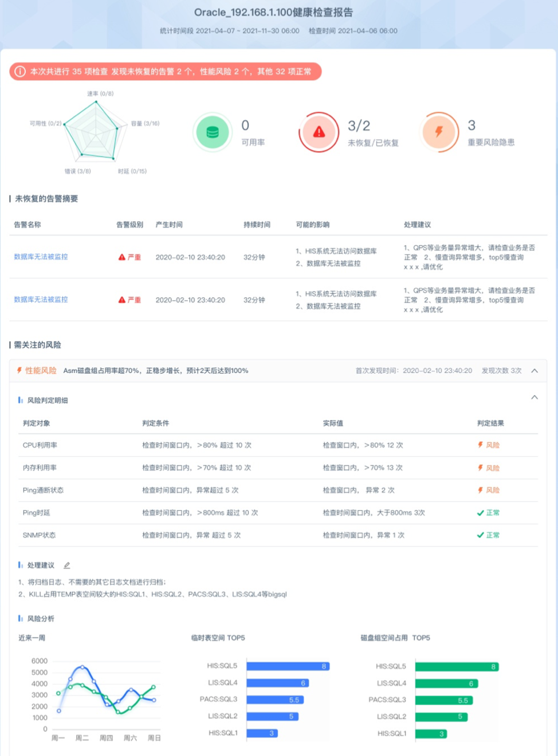Click the green database icon beside 可用率
Screen dimensions: 558x756
point(212,132)
